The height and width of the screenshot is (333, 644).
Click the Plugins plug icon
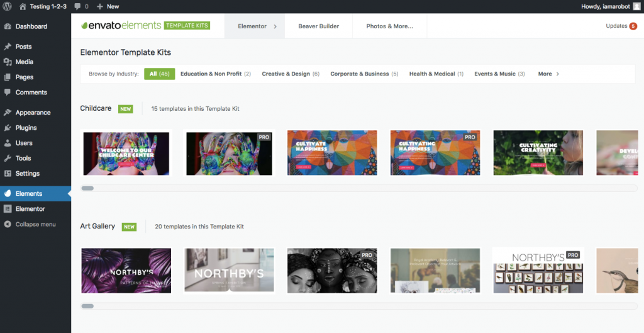pyautogui.click(x=8, y=127)
